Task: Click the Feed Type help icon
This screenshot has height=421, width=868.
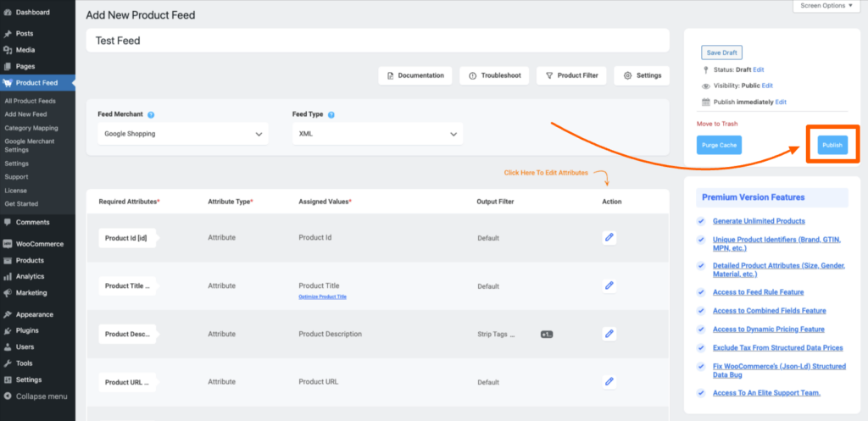Action: pos(331,115)
